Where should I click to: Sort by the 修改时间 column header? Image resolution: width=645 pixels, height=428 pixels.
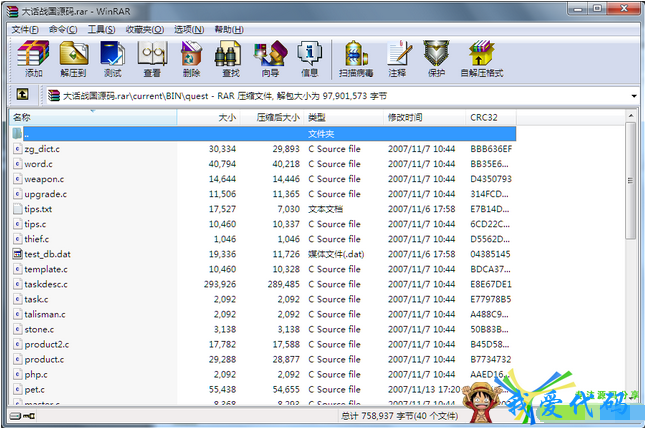[x=425, y=117]
